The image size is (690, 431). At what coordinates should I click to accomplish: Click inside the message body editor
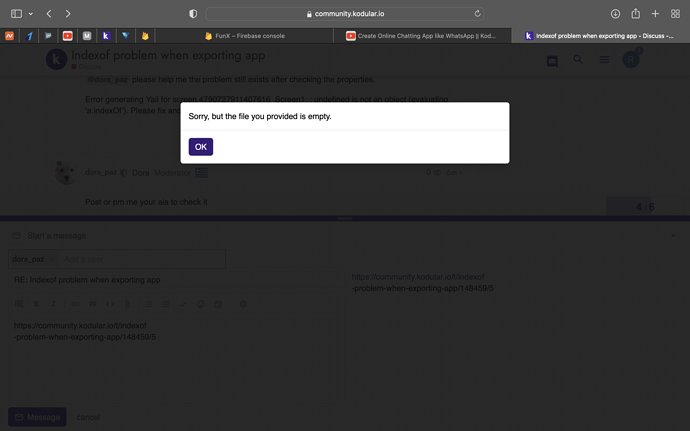(176, 357)
